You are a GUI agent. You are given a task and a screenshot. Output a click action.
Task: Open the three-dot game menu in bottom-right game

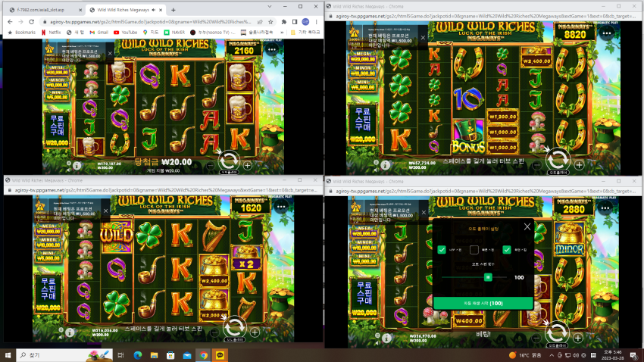[605, 208]
